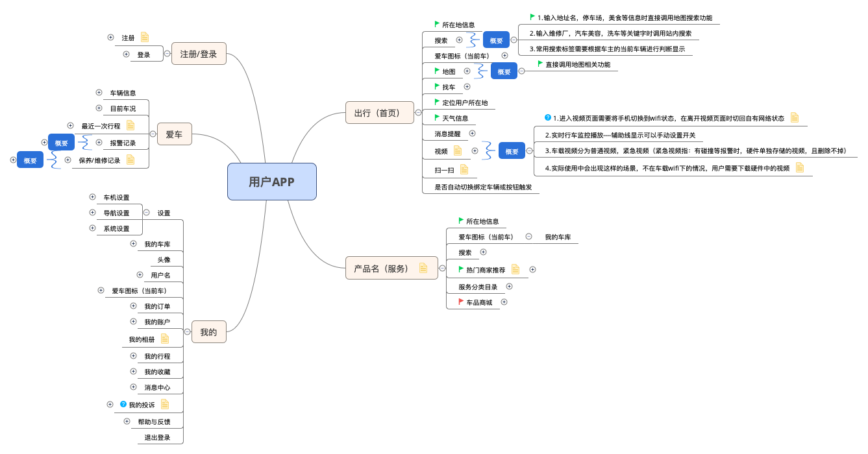Select the 我的 main topic
Image resolution: width=868 pixels, height=454 pixels.
click(x=208, y=332)
